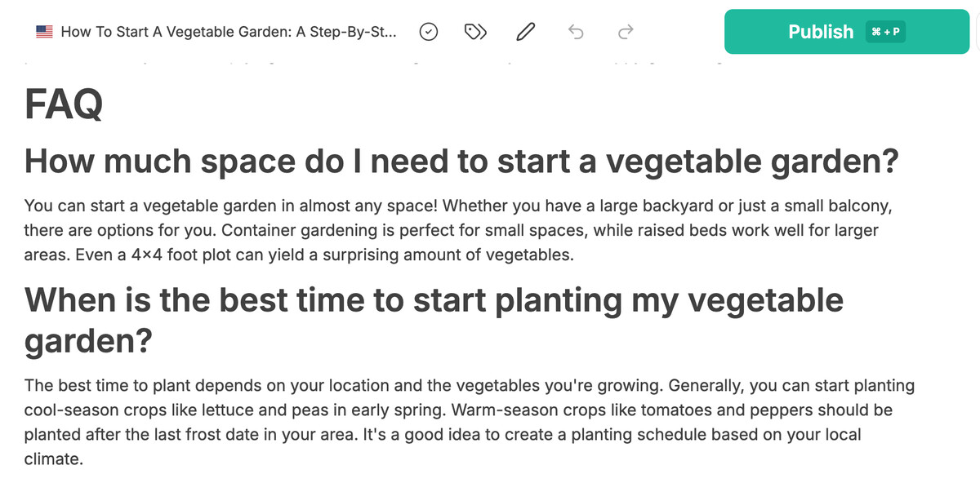The image size is (980, 483).
Task: Select the pencil edit icon
Action: pyautogui.click(x=526, y=32)
